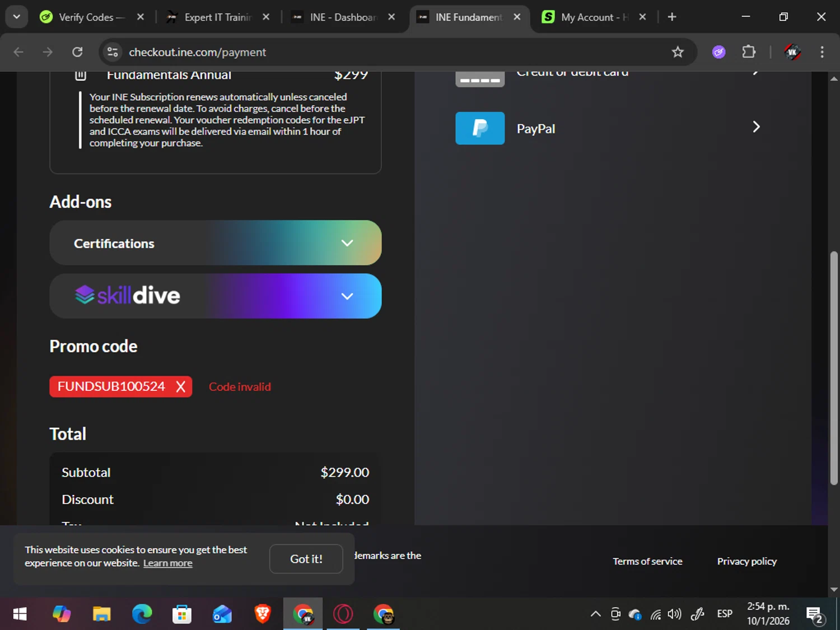View site information icon in address bar
Image resolution: width=840 pixels, height=630 pixels.
[x=113, y=52]
